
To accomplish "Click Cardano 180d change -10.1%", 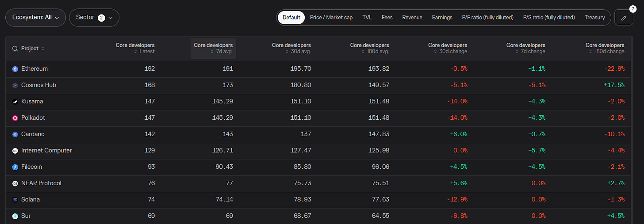I will [x=614, y=134].
